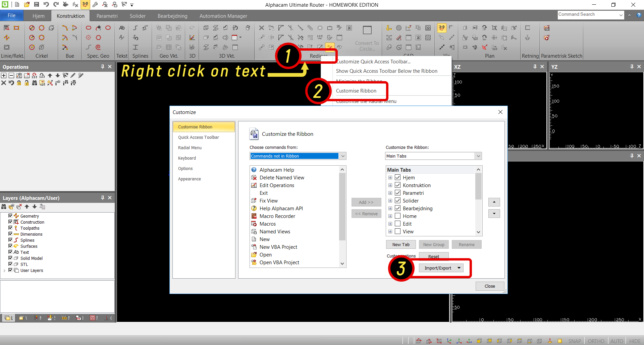Uncheck the Hjem tab checkbox

(x=398, y=177)
